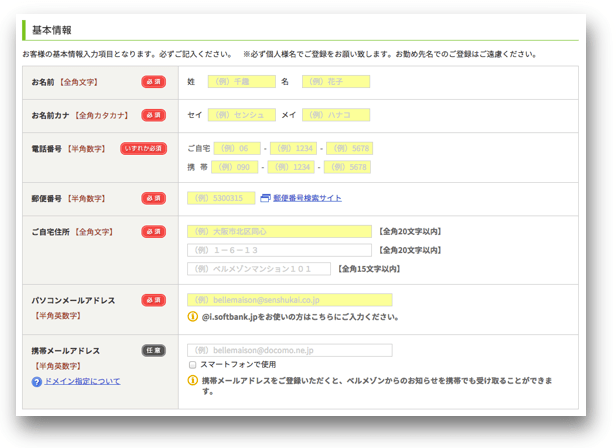The width and height of the screenshot is (616, 448).
Task: Click the 任意 badge on 携帯メールアドレス row
Action: (154, 350)
